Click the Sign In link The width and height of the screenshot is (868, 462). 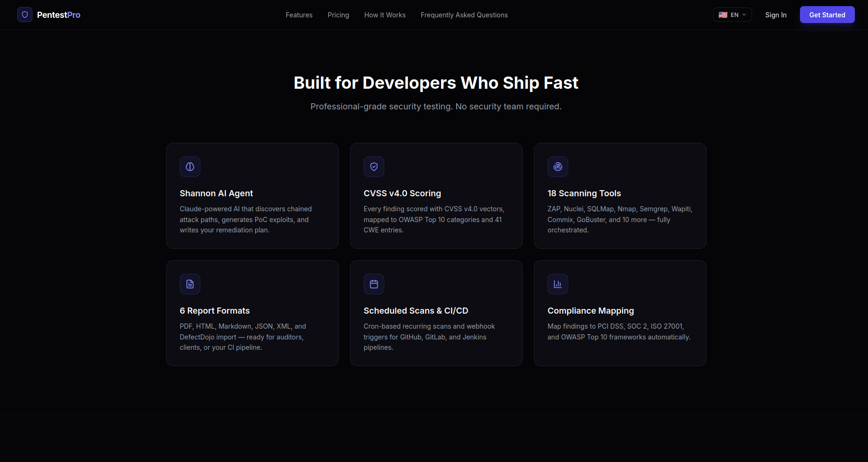[x=776, y=15]
